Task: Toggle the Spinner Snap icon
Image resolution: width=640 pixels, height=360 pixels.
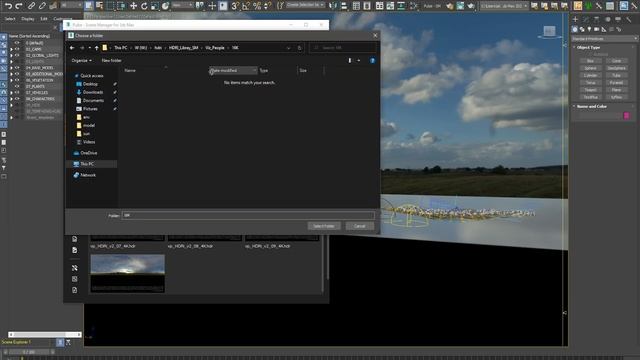Action: [x=267, y=6]
